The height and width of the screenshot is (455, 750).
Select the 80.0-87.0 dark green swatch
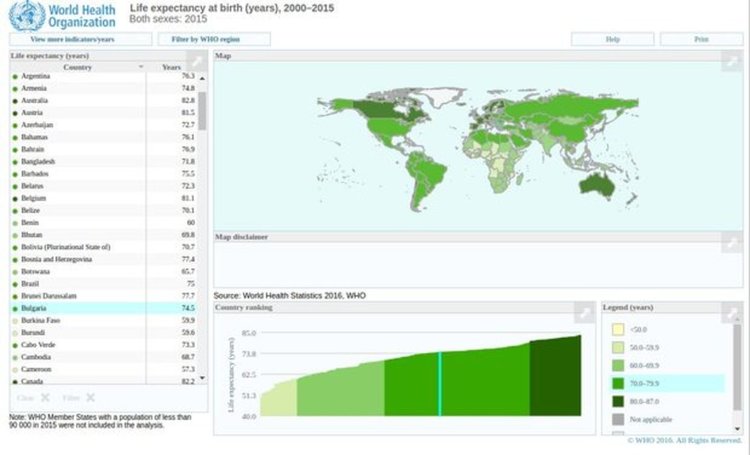618,401
